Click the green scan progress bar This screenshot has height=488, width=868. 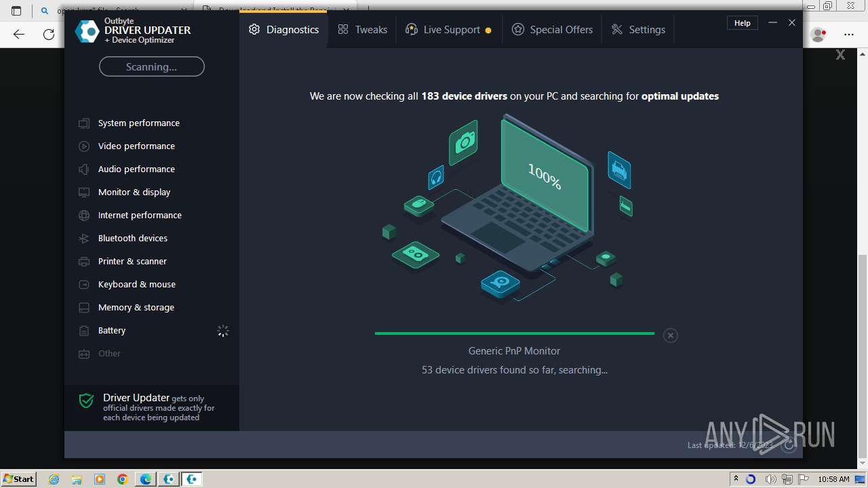point(515,333)
